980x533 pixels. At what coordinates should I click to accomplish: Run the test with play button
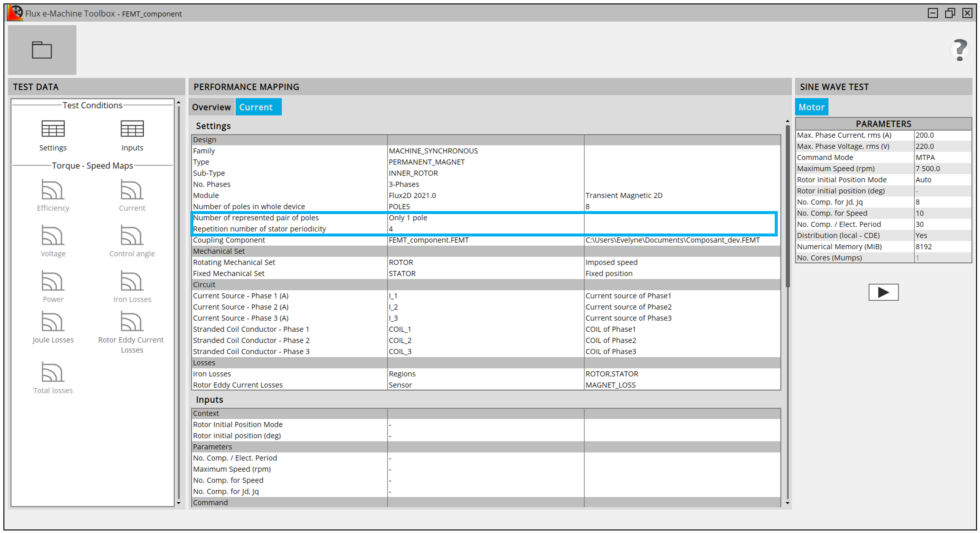[883, 292]
